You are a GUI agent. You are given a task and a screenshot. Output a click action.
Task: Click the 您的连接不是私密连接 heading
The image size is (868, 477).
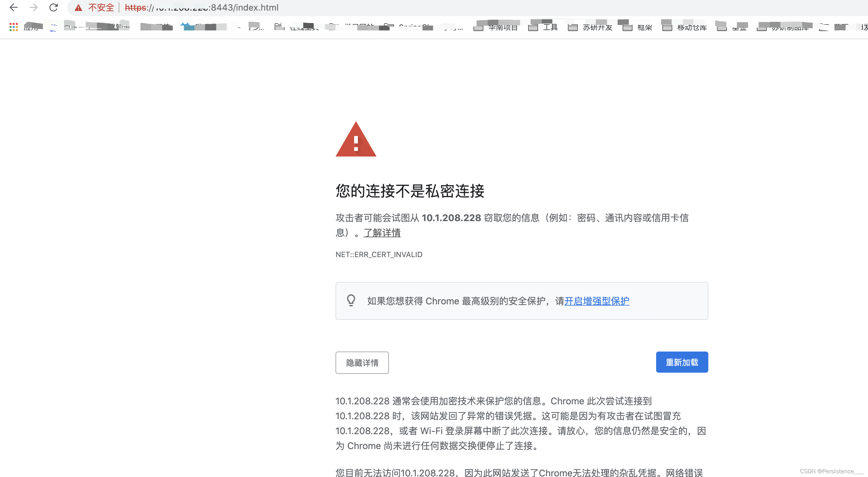410,191
